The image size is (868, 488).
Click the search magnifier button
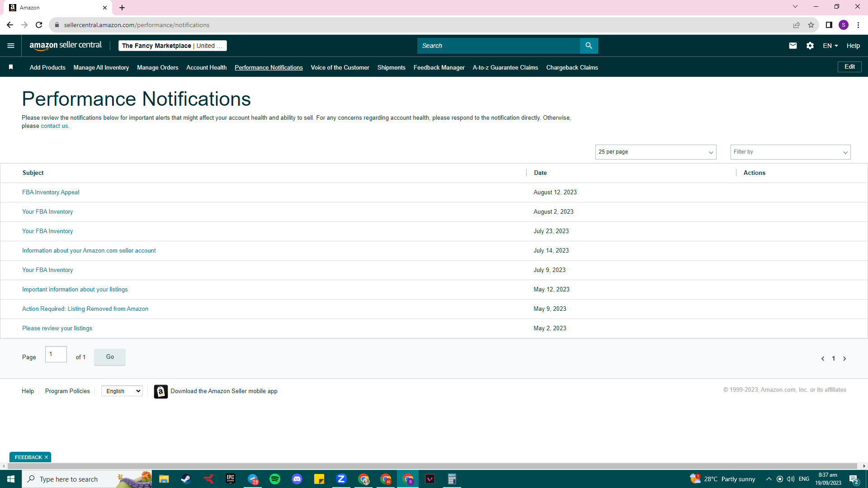pos(589,46)
